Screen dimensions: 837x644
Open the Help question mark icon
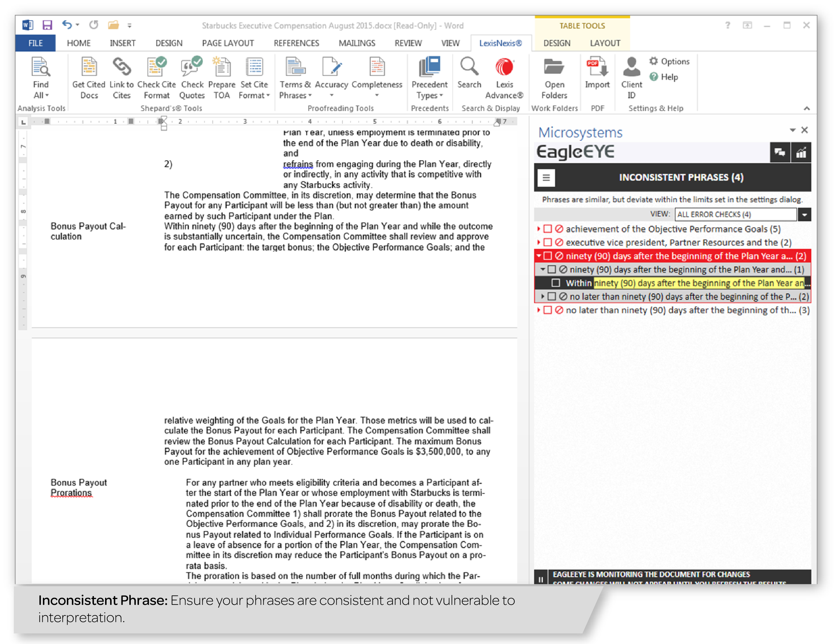653,77
